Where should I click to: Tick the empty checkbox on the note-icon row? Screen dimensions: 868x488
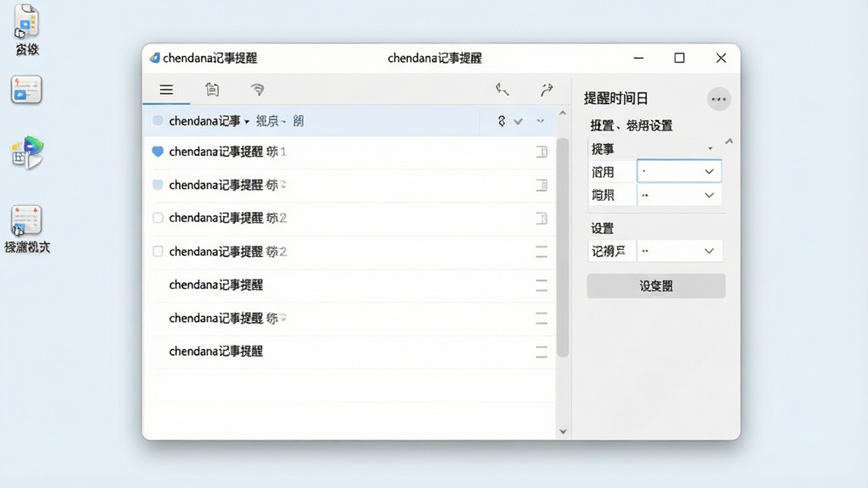[158, 218]
